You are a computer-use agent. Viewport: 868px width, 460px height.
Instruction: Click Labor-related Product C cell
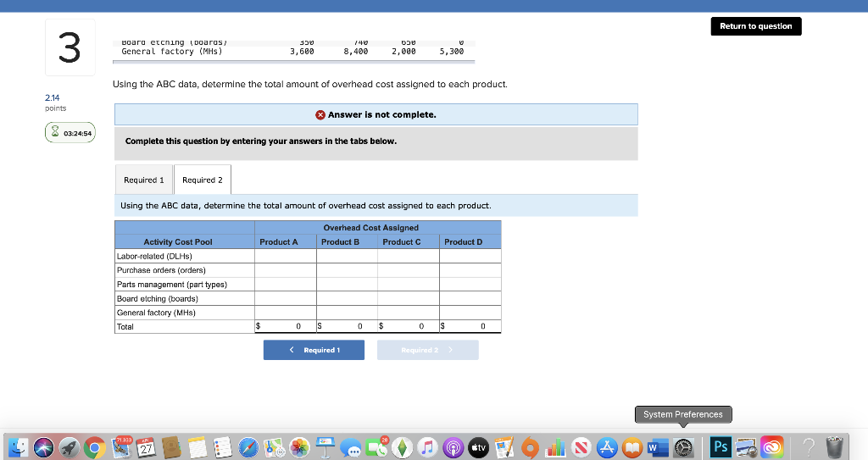[x=409, y=257]
